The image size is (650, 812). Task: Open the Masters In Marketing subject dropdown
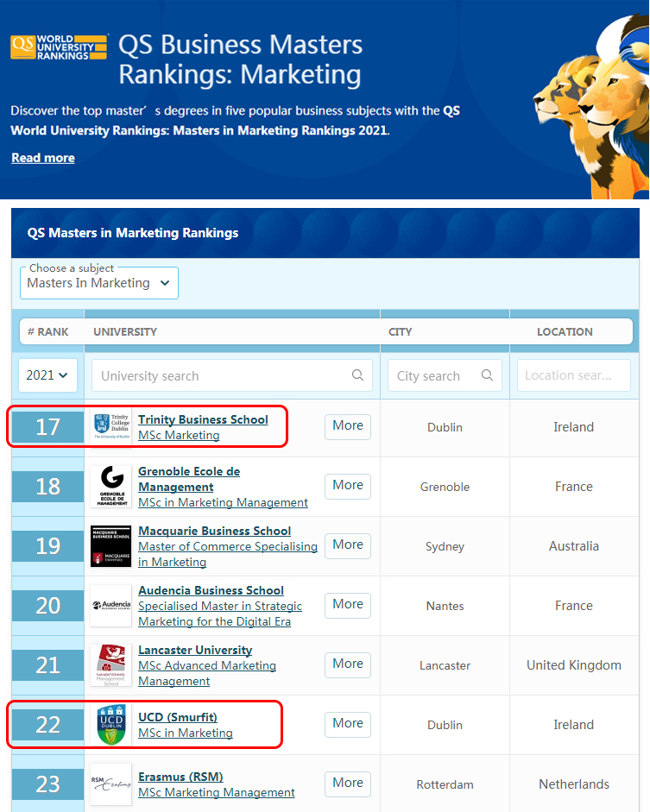click(99, 283)
